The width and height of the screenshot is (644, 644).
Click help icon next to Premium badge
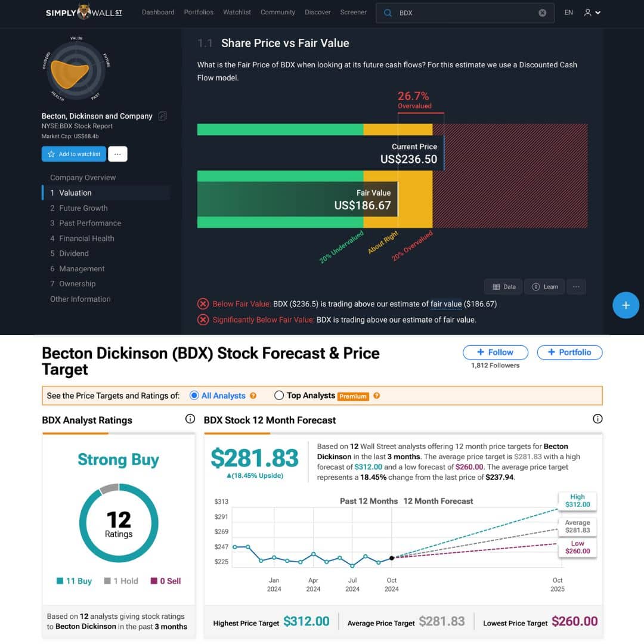377,395
